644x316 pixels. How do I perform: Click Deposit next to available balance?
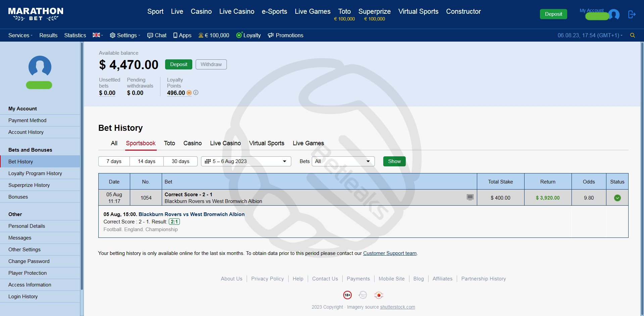(179, 64)
